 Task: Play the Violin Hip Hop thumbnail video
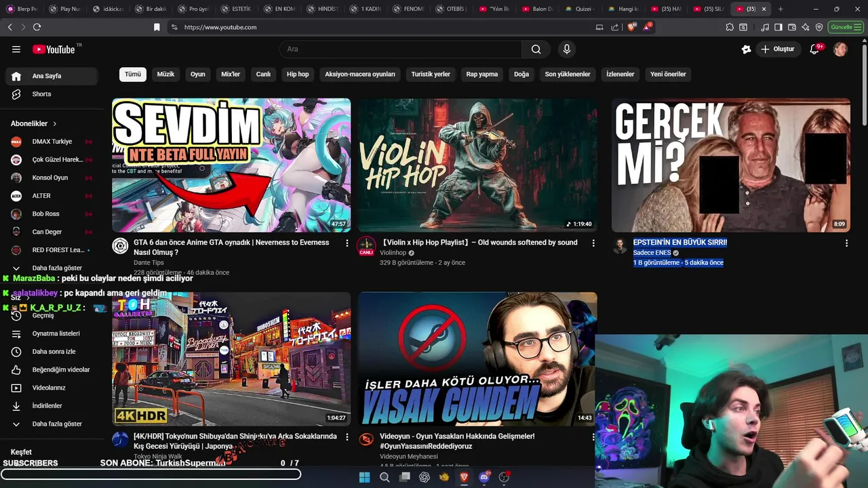(x=477, y=165)
